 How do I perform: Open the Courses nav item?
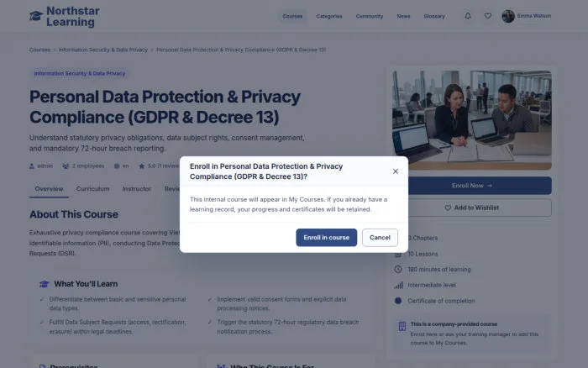point(292,16)
